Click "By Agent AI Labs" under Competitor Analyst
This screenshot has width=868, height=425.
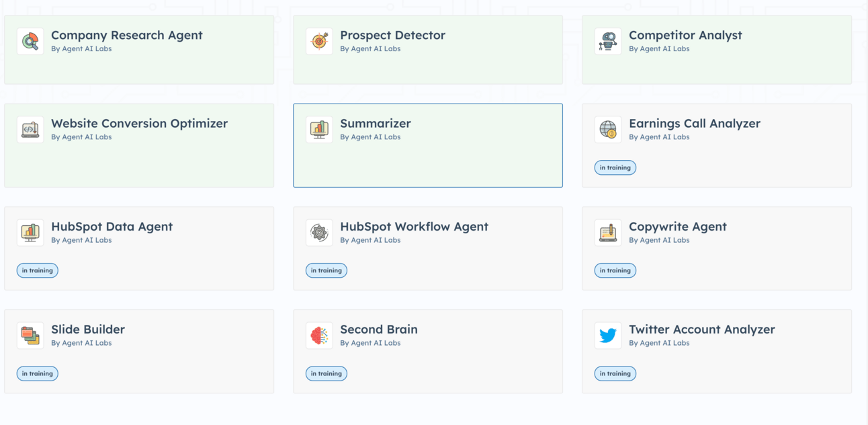[658, 49]
